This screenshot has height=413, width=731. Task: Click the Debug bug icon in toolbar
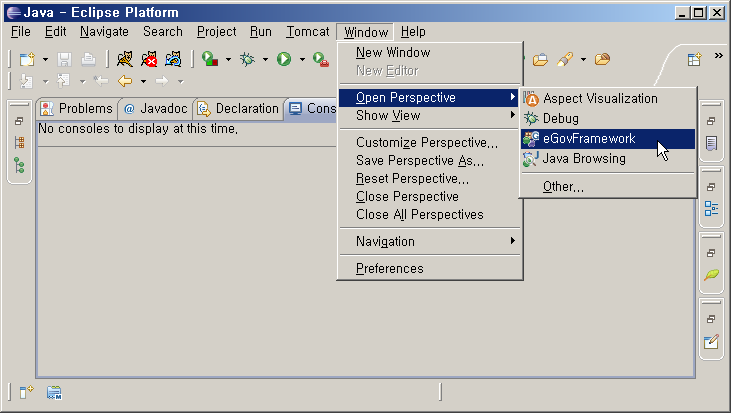(248, 60)
